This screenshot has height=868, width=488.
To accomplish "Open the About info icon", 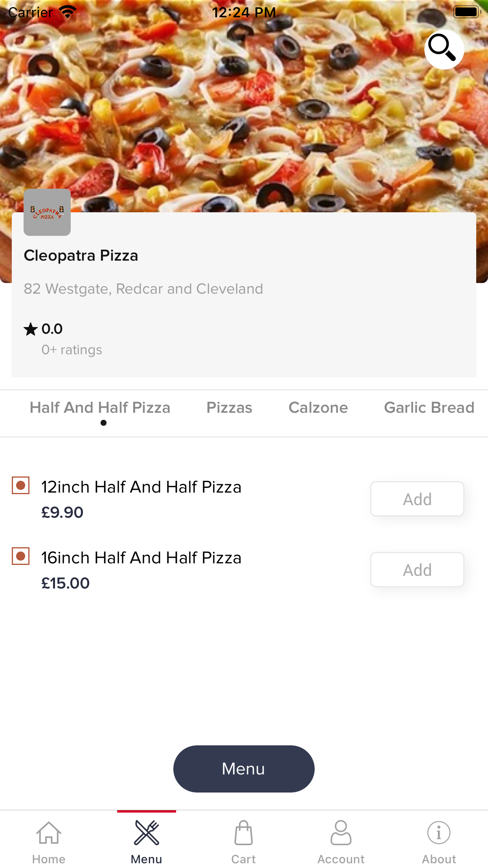I will click(x=438, y=833).
